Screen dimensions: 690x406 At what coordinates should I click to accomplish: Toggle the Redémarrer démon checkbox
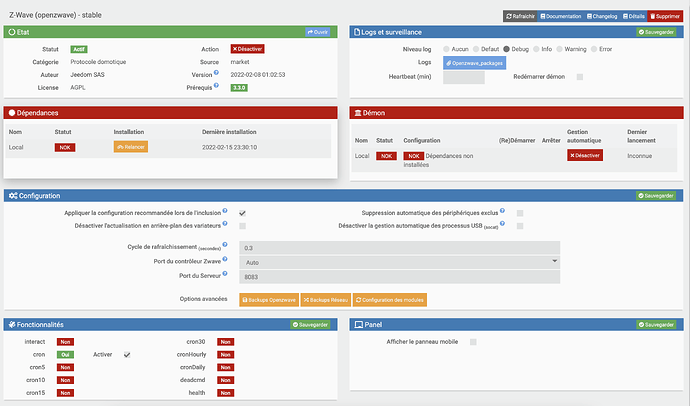tap(580, 77)
